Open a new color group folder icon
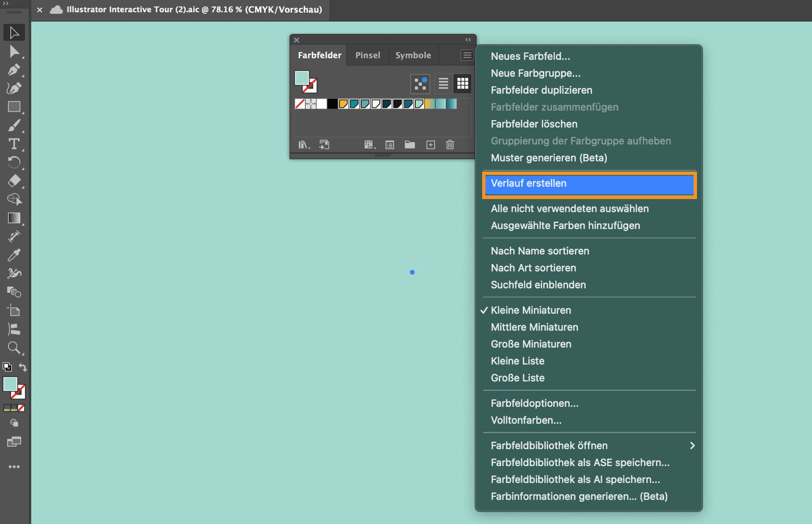 409,145
